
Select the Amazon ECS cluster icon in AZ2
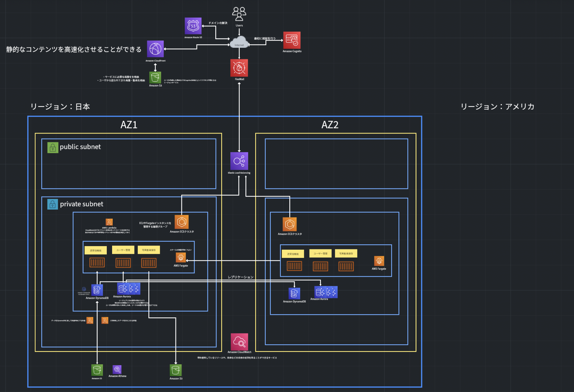tap(290, 224)
